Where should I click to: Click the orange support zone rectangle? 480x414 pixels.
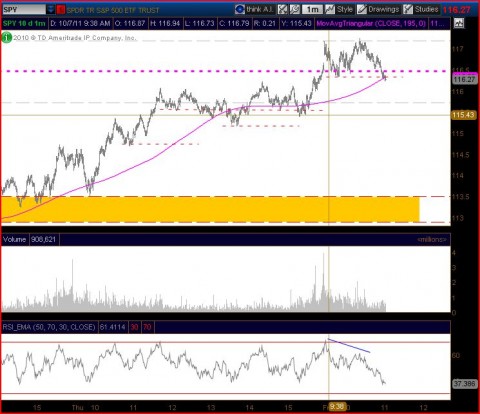point(210,209)
